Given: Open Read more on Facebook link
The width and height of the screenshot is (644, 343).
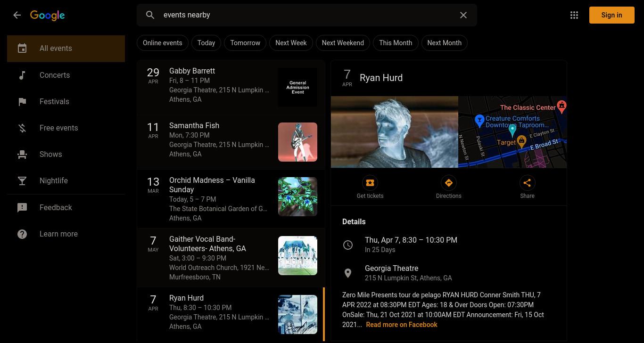Looking at the screenshot, I should (402, 325).
